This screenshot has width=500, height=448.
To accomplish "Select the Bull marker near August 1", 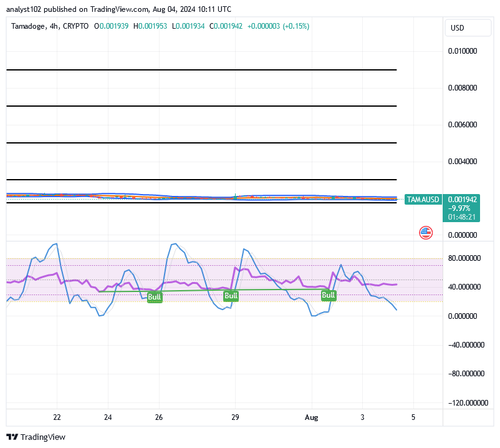I will tap(329, 295).
